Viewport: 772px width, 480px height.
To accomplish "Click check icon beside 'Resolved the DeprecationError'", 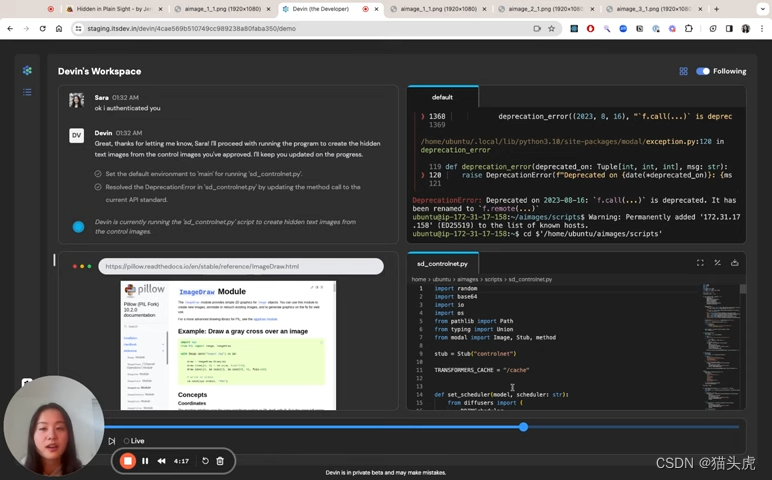I will pos(98,187).
